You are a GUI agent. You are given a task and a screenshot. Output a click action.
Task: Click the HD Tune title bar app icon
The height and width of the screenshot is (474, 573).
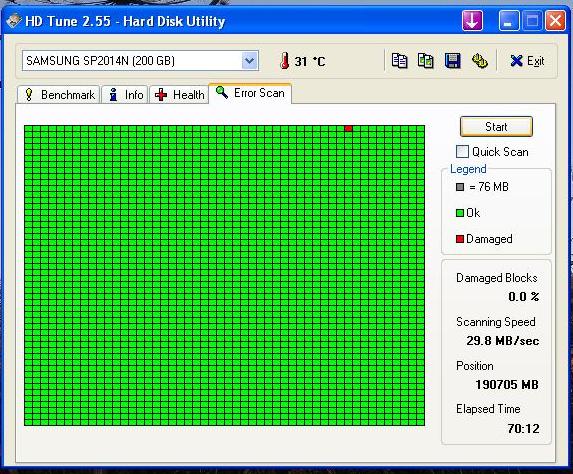point(14,20)
